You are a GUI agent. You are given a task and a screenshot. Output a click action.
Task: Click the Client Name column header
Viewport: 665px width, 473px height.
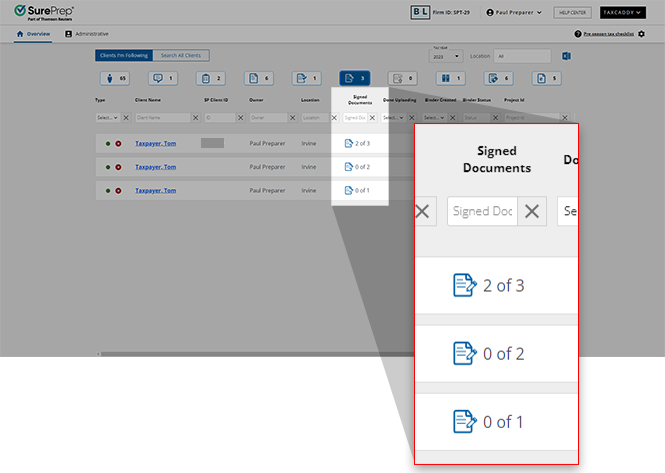click(148, 100)
